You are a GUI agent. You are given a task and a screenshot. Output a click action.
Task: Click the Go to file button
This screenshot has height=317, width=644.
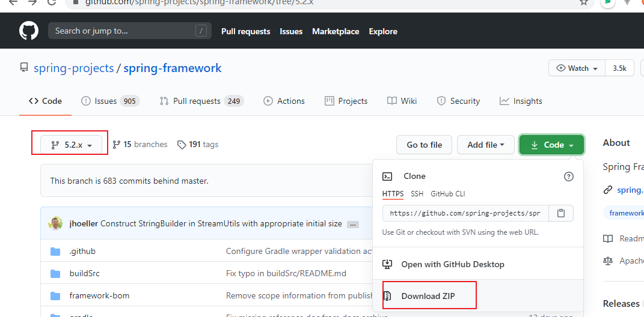click(425, 145)
